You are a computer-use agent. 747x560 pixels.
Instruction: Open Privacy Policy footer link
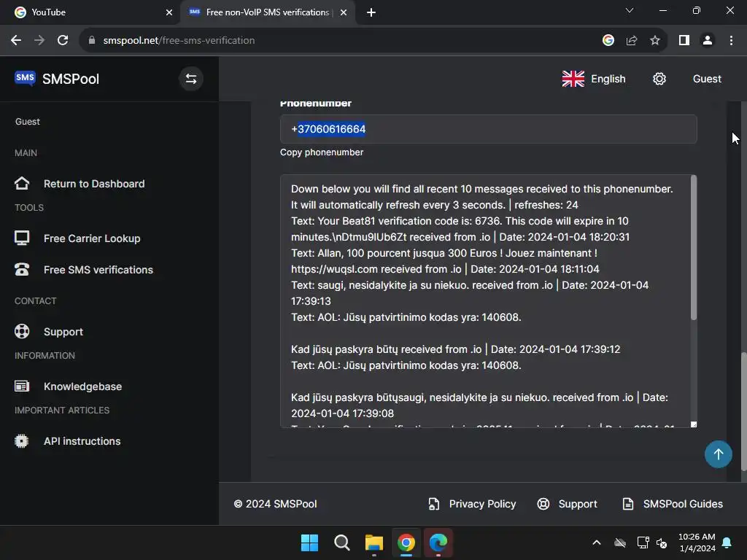click(482, 504)
